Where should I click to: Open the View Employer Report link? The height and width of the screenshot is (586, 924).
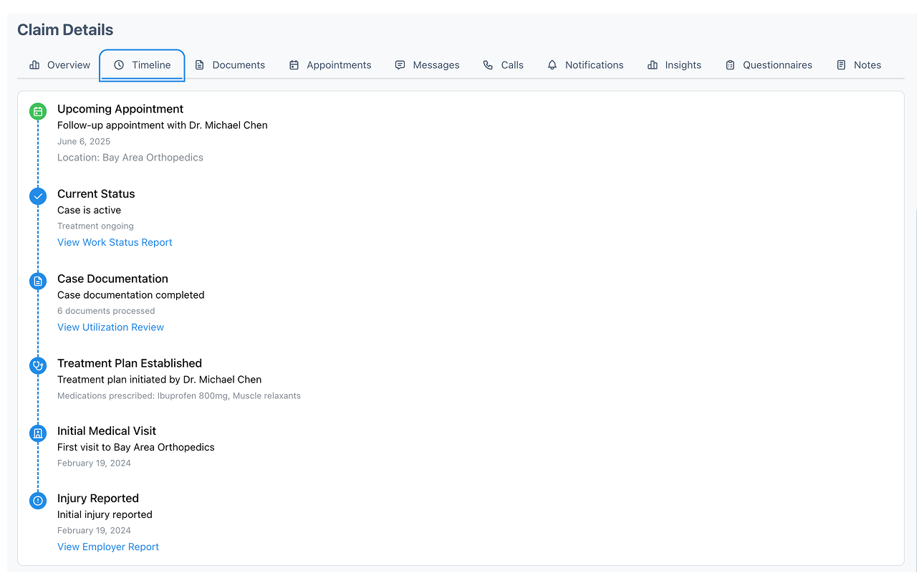108,547
